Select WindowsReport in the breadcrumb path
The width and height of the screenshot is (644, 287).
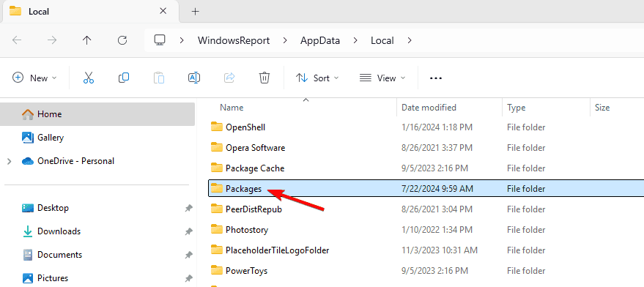(234, 40)
